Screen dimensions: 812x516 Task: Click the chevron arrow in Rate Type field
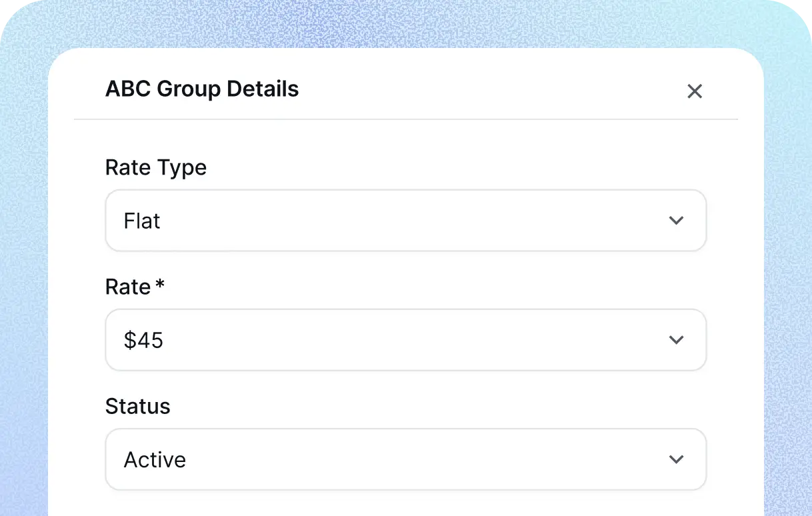[x=676, y=221]
